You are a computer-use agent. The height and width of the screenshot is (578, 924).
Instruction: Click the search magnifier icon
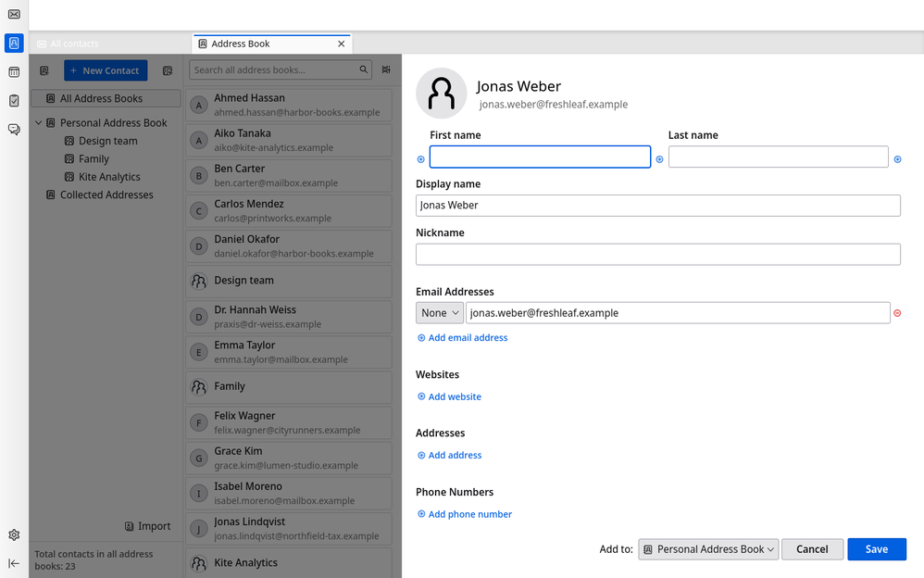(364, 69)
